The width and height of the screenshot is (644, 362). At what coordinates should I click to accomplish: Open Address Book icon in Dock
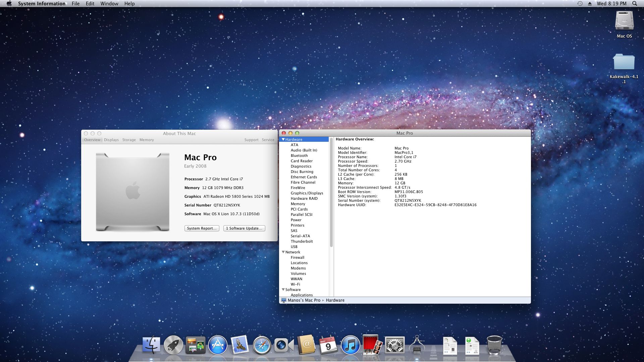306,345
